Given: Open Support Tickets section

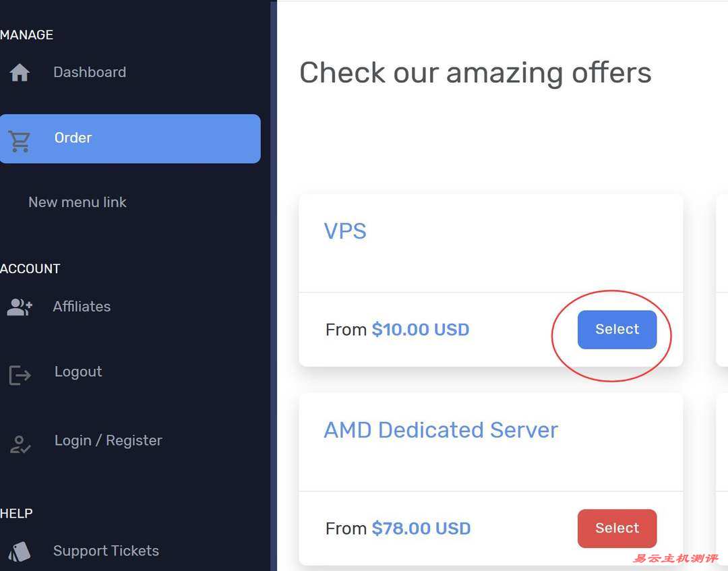Looking at the screenshot, I should [x=106, y=551].
